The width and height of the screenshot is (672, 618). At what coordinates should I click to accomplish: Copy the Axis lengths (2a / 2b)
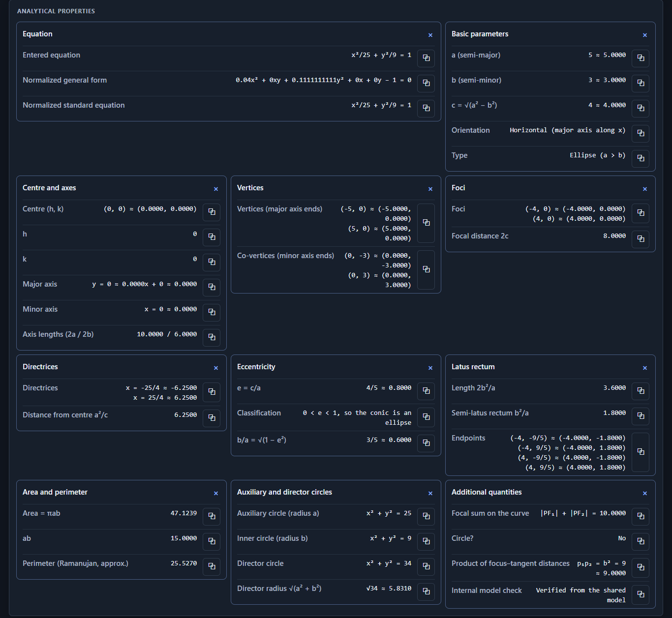[212, 337]
